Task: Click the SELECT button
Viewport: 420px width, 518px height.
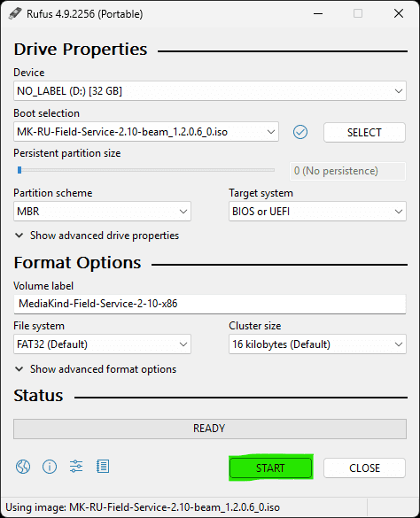Action: click(x=364, y=133)
